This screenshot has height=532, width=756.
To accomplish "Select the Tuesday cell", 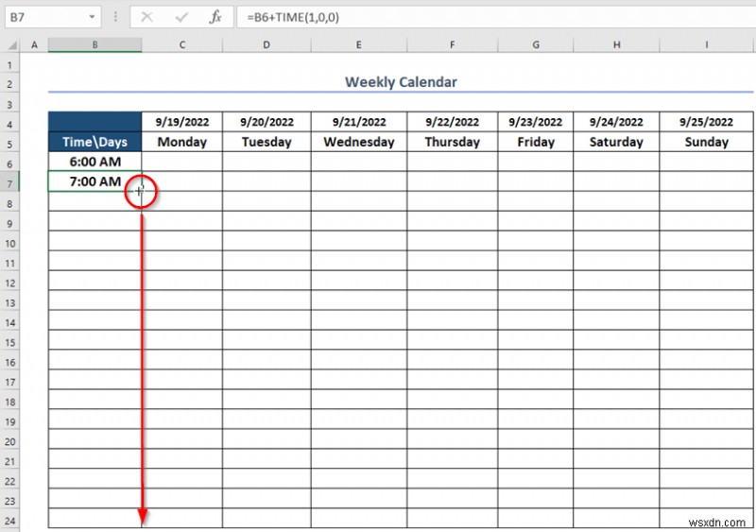I will coord(266,142).
